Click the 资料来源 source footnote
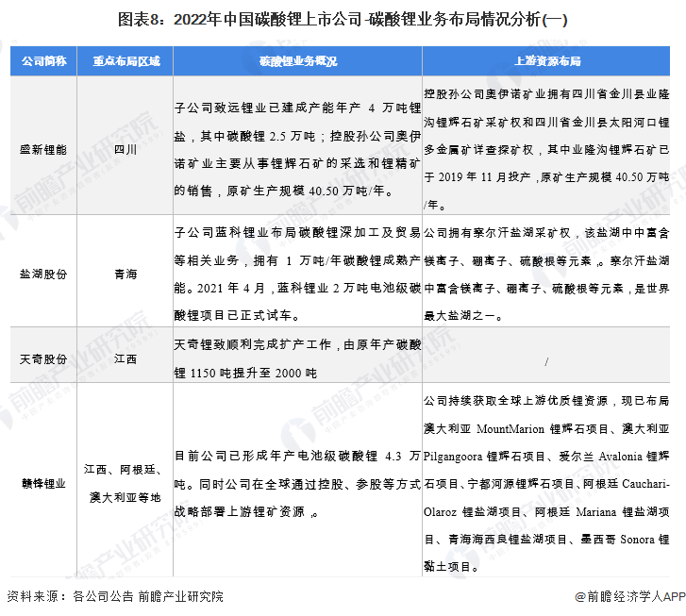Viewport: 686px width, 616px height. pyautogui.click(x=115, y=596)
